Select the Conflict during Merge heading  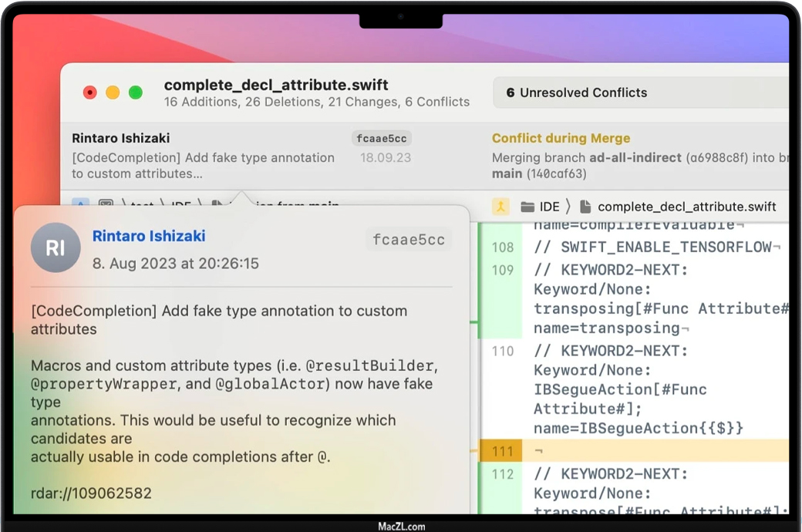pyautogui.click(x=561, y=139)
